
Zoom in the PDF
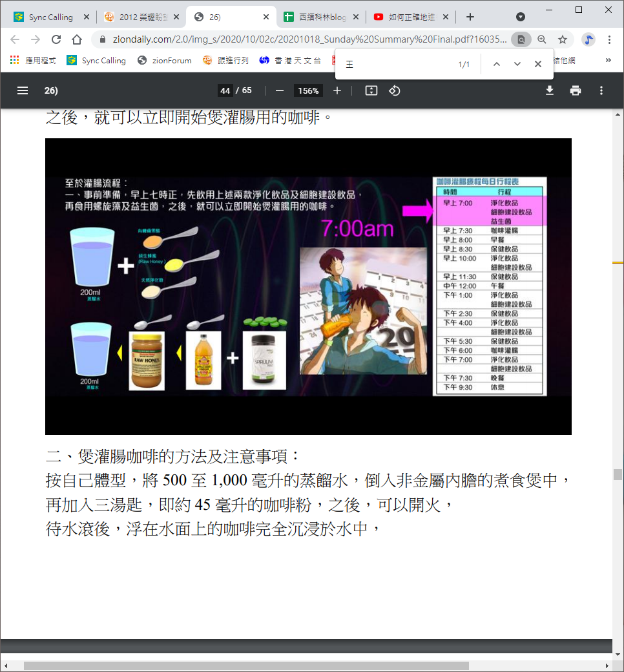click(337, 91)
